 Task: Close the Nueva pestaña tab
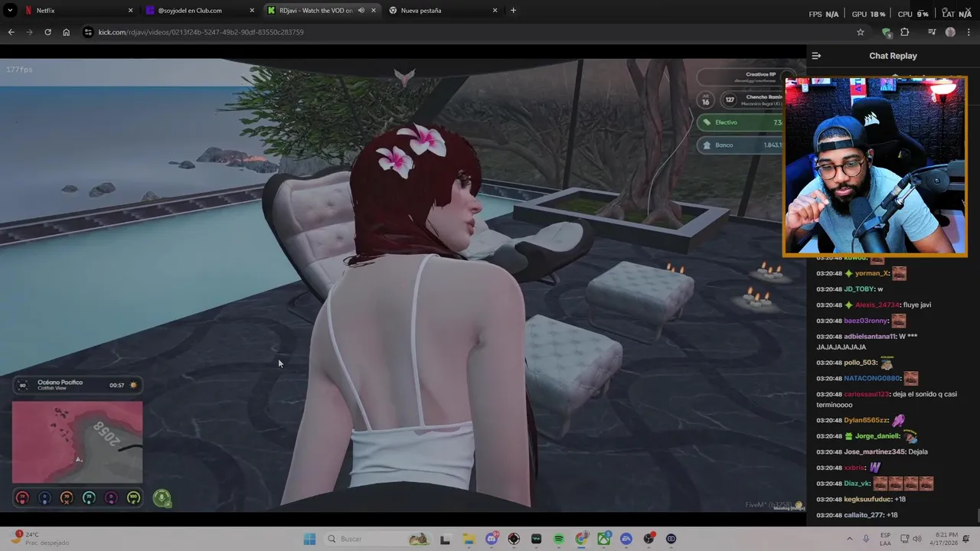pos(495,11)
